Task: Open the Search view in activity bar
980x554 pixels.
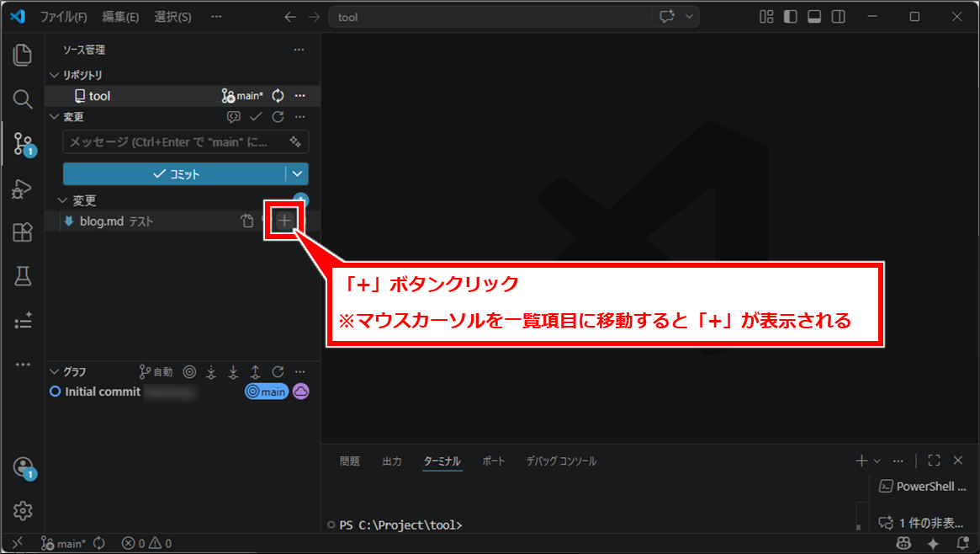Action: pyautogui.click(x=23, y=99)
